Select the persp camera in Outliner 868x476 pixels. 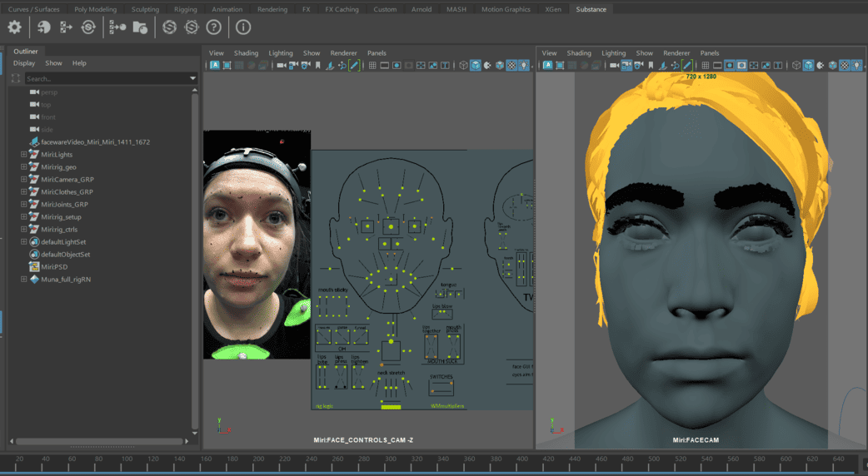(x=49, y=92)
